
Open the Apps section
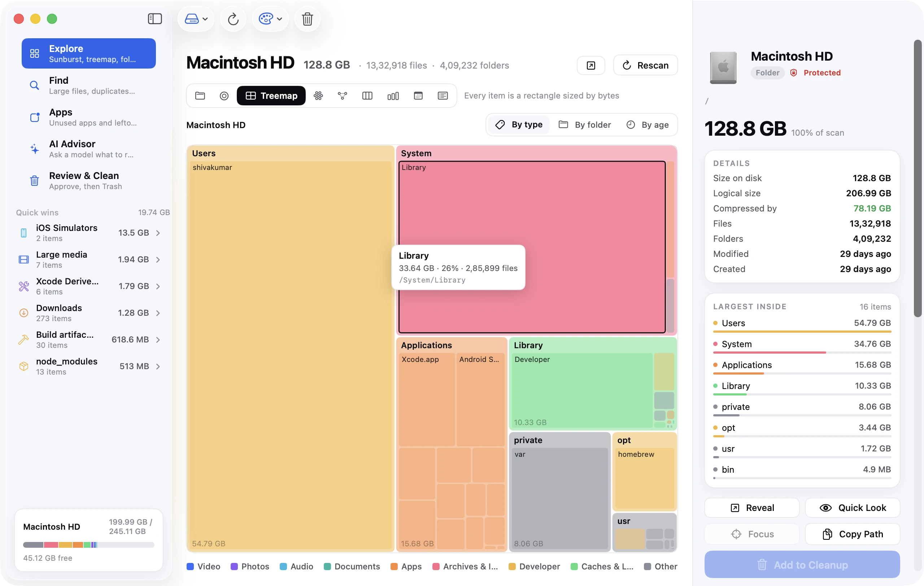(89, 117)
